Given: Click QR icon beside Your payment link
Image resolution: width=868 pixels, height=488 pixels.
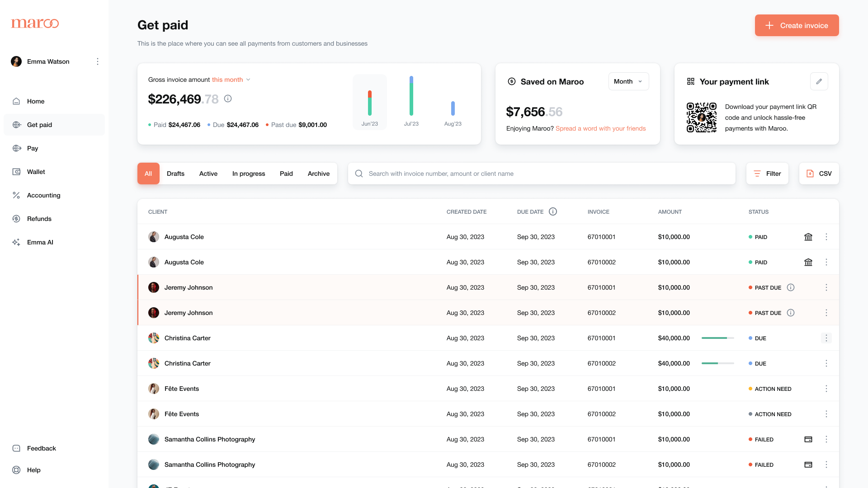Looking at the screenshot, I should pyautogui.click(x=691, y=82).
